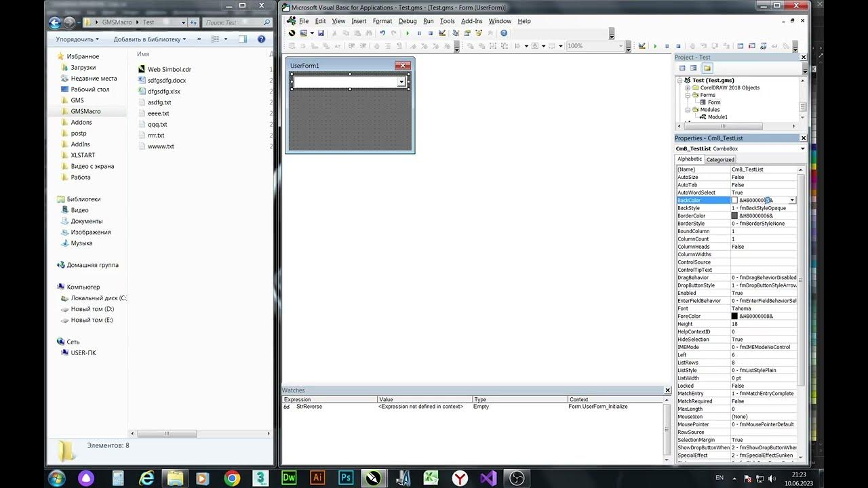Image resolution: width=868 pixels, height=488 pixels.
Task: Open the Window menu
Action: [500, 21]
